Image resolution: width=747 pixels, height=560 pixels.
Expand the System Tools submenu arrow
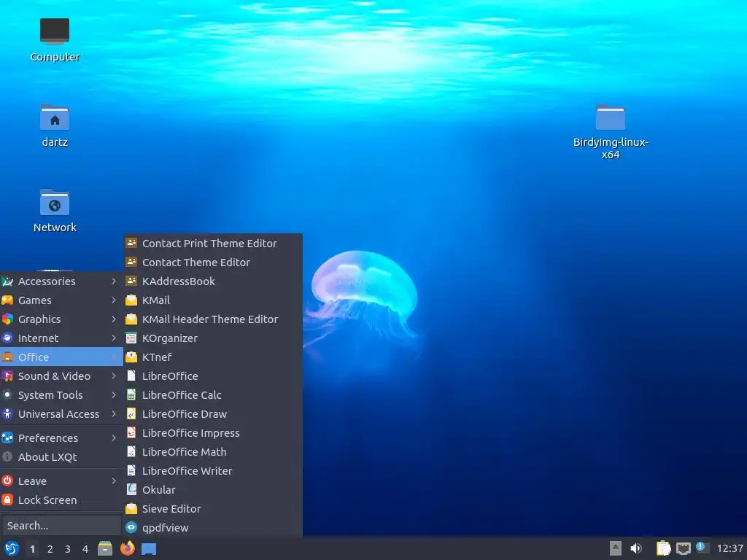114,395
